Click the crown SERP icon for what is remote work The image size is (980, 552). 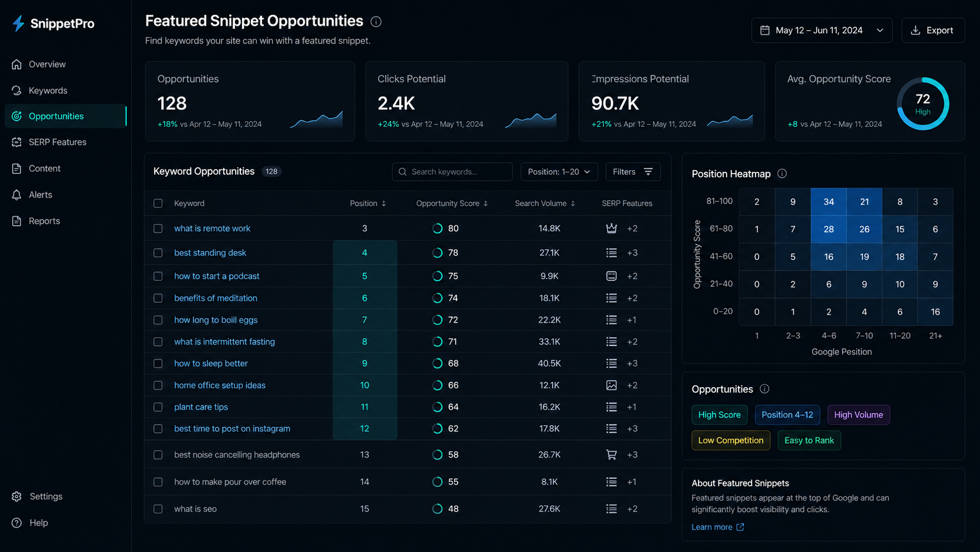(611, 228)
